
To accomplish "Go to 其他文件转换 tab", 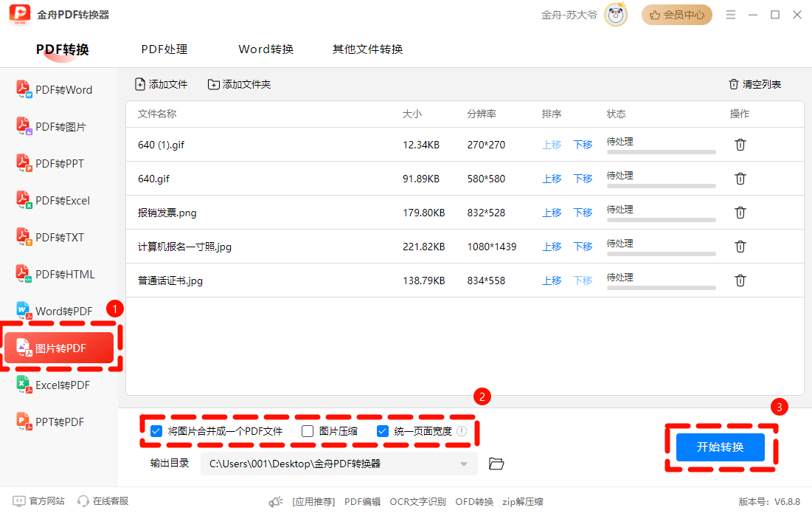I will pyautogui.click(x=368, y=49).
